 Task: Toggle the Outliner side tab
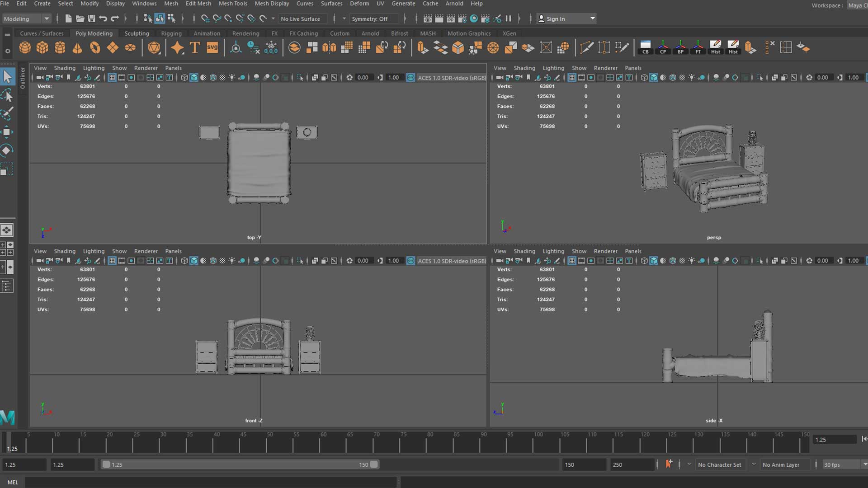(23, 78)
